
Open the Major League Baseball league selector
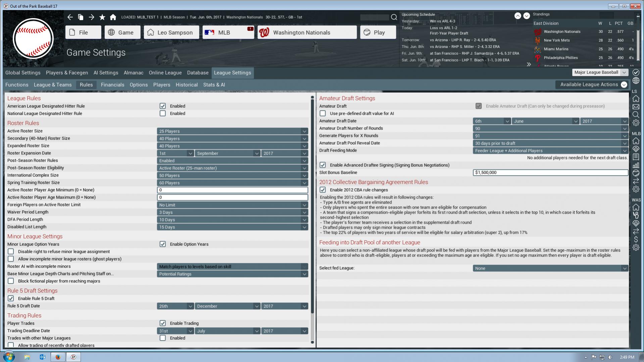tap(600, 72)
